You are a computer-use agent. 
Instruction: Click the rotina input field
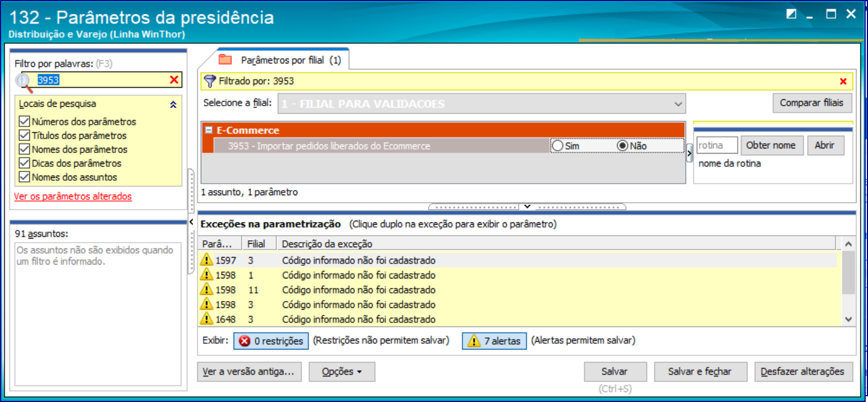click(x=717, y=146)
